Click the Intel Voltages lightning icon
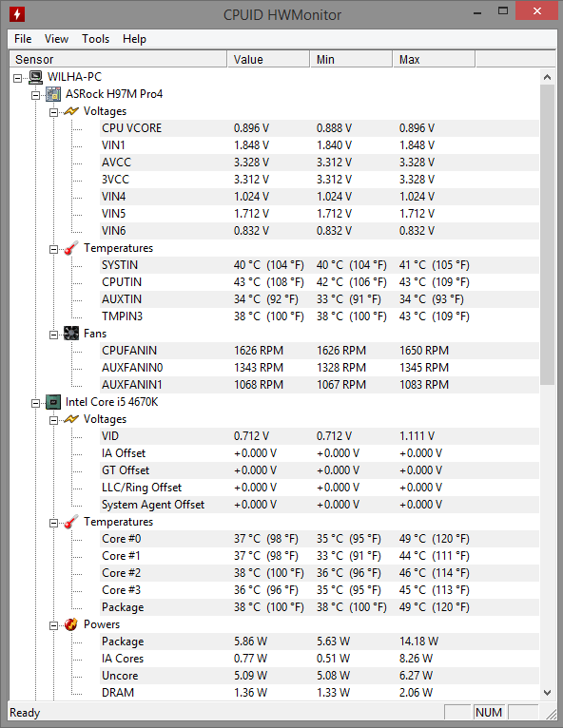 (71, 419)
